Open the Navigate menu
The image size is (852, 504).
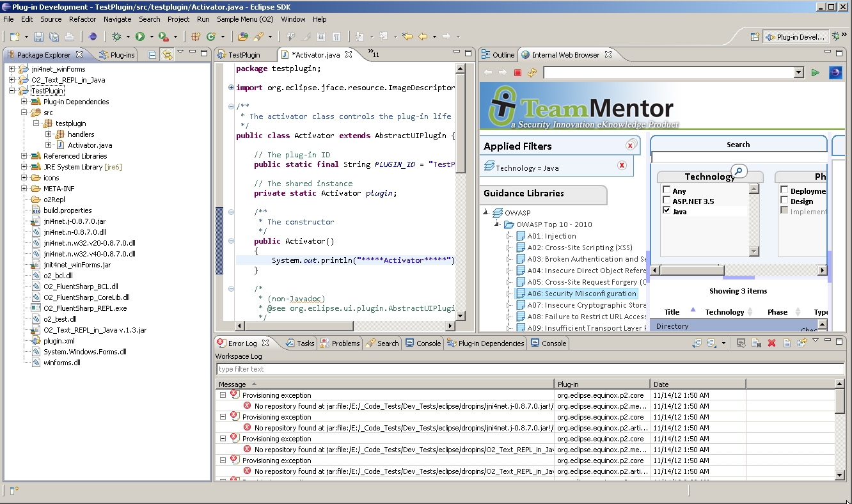(118, 19)
